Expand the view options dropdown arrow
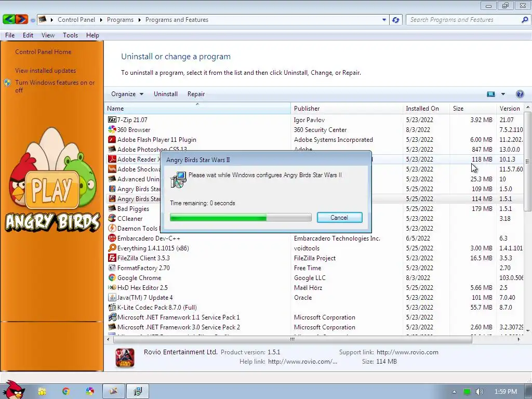This screenshot has width=532, height=399. 503,94
